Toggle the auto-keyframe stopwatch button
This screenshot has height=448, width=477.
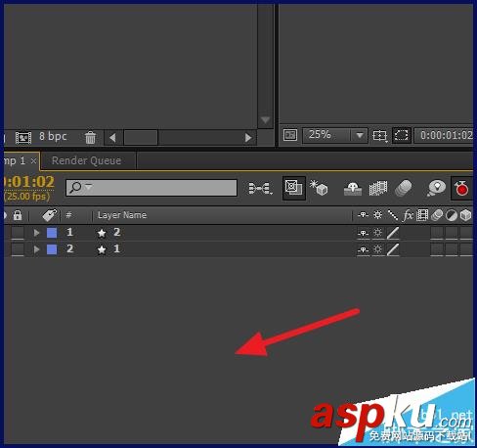click(x=461, y=189)
